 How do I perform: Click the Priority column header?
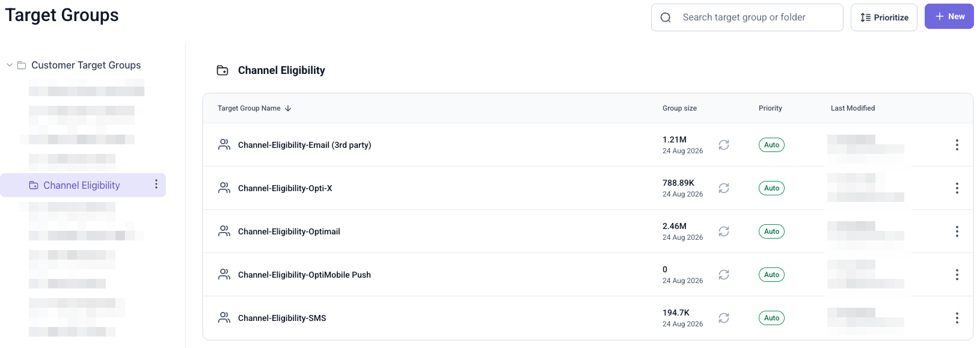[x=770, y=108]
